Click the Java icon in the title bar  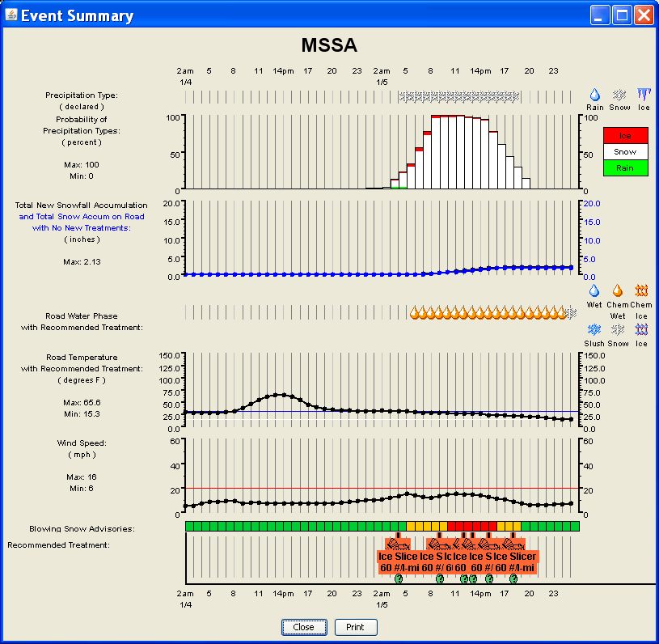point(11,15)
